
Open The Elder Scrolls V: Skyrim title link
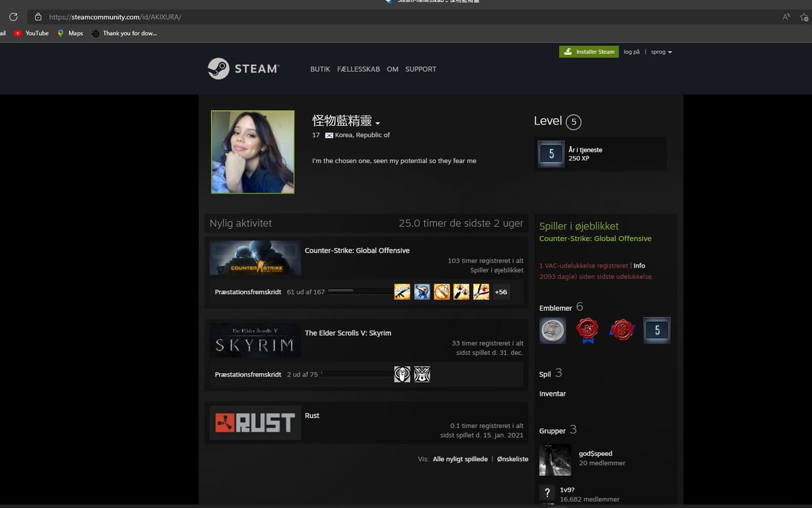[348, 333]
